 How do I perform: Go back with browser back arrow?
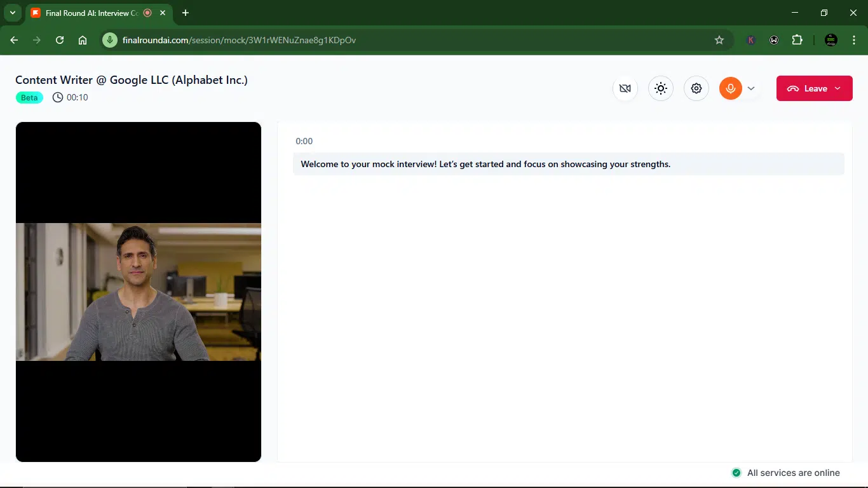click(x=14, y=40)
